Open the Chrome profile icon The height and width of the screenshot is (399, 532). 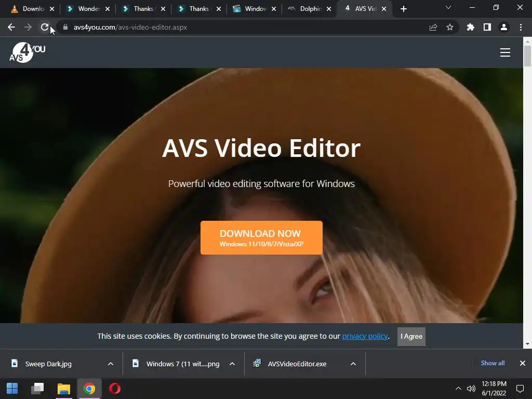(x=504, y=27)
